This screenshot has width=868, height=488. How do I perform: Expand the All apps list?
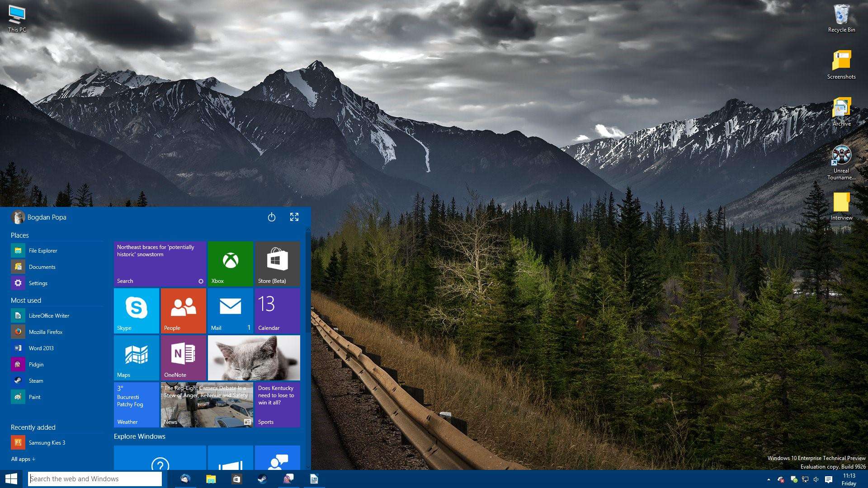[23, 459]
